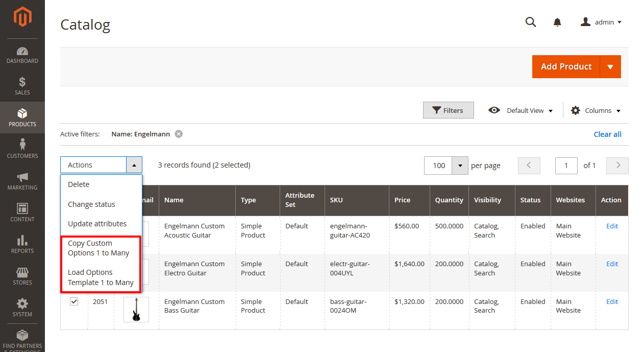This screenshot has width=644, height=352.
Task: Click the Add Product button
Action: pos(566,66)
